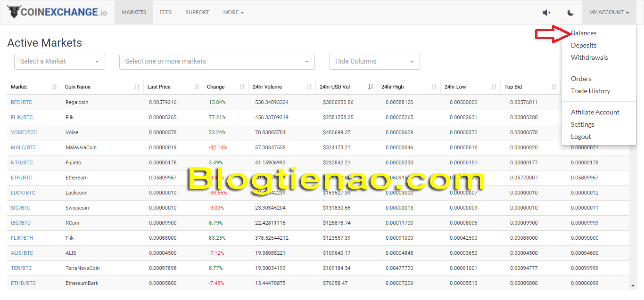Click the CoinExchange.io bull logo
The width and height of the screenshot is (644, 300).
(x=57, y=12)
